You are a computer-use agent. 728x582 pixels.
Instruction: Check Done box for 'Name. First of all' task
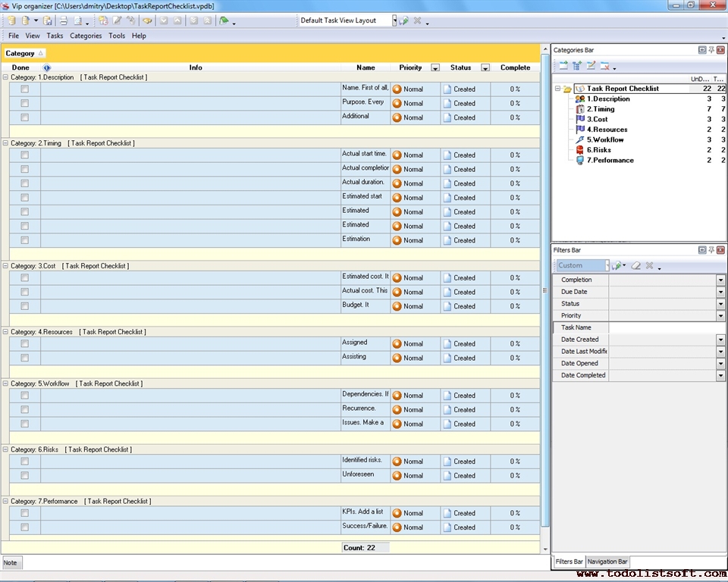pos(25,89)
